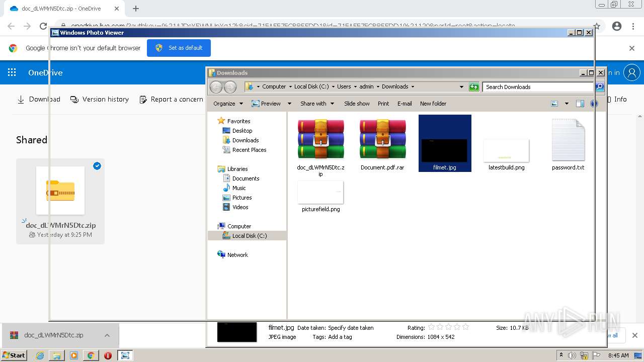The height and width of the screenshot is (362, 644).
Task: Open Downloads in Favorites list
Action: tap(246, 140)
